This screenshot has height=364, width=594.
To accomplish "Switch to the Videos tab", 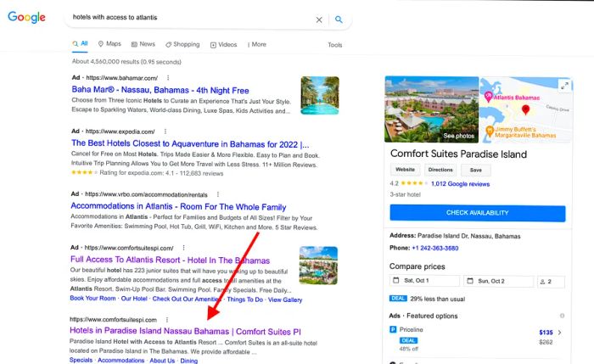I will (x=223, y=45).
